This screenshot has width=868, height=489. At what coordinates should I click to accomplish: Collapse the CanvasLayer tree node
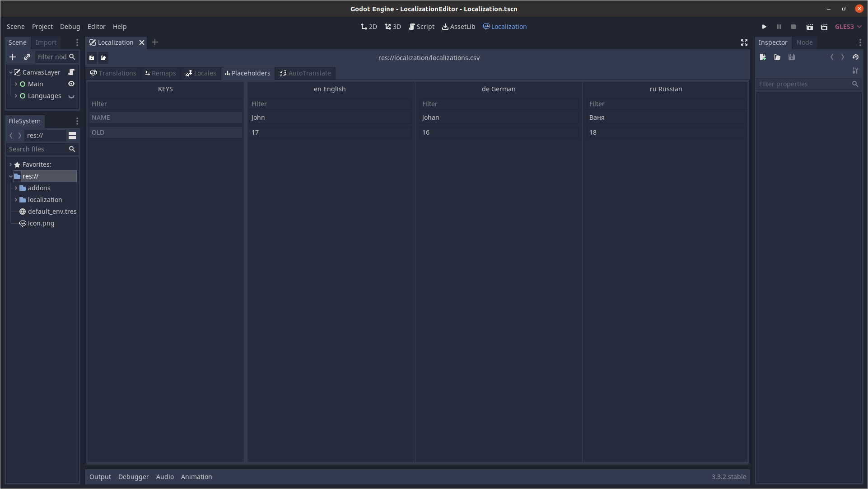[x=11, y=72]
